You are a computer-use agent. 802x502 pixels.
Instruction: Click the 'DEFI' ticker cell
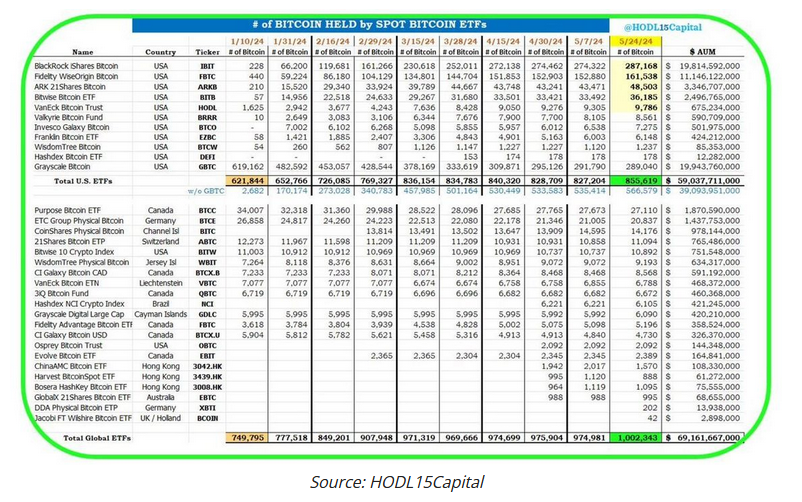coord(207,157)
